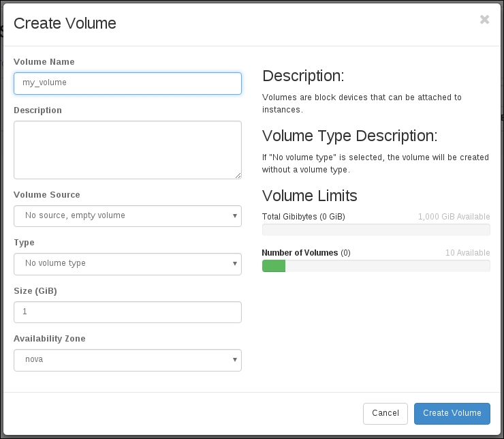Screen dimensions: 504x439
Task: Click the 1,000 GiB Available text
Action: coord(454,217)
